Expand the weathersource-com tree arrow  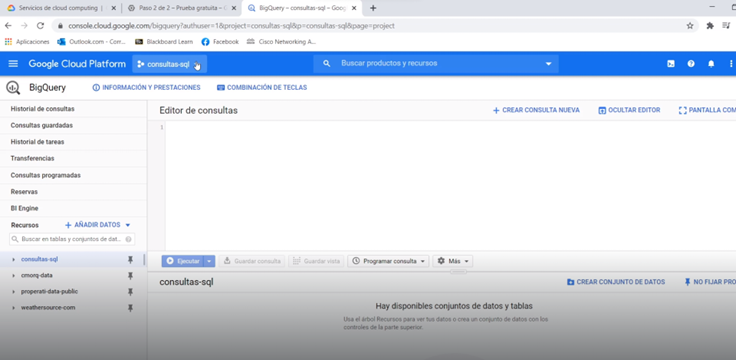point(14,308)
